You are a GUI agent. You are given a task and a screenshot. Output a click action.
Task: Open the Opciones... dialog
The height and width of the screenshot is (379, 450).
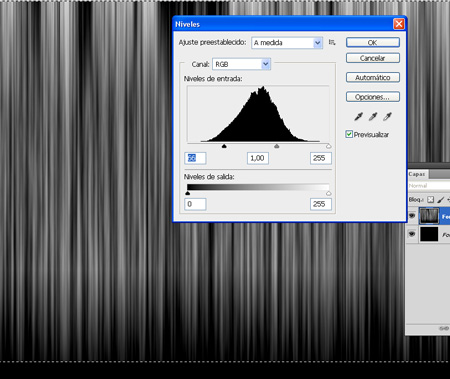tap(373, 97)
